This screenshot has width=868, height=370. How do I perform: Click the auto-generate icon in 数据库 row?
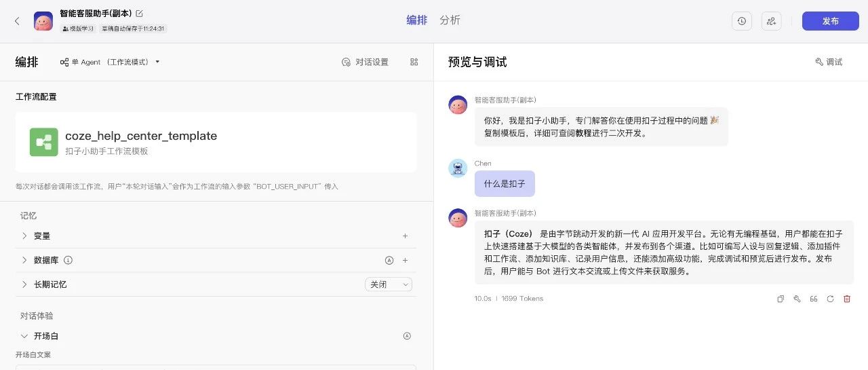[389, 260]
